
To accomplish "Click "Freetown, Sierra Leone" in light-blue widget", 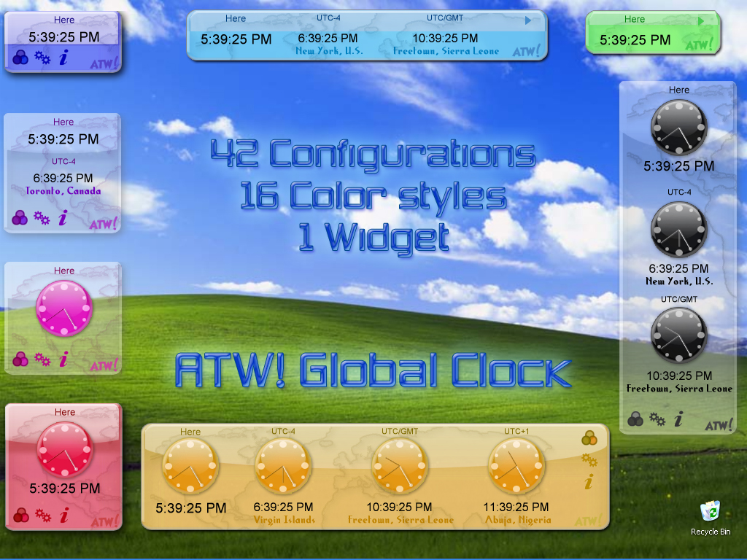I will (x=446, y=51).
